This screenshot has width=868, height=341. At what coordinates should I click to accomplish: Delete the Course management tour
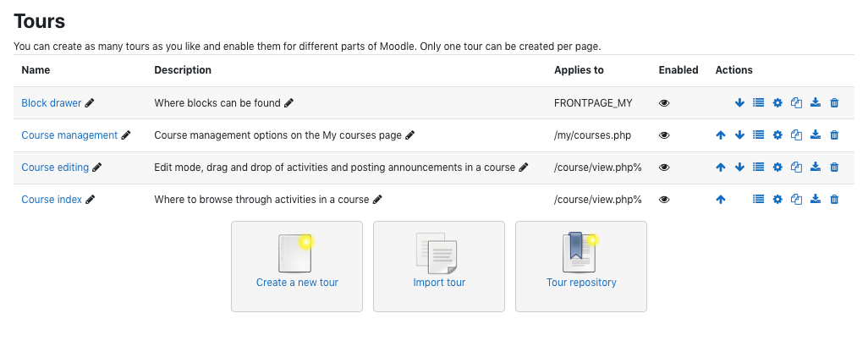tap(834, 135)
